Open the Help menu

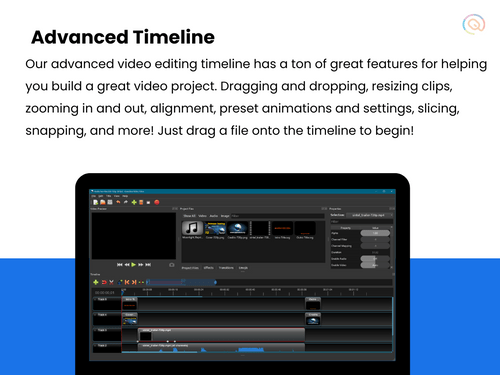(x=125, y=196)
